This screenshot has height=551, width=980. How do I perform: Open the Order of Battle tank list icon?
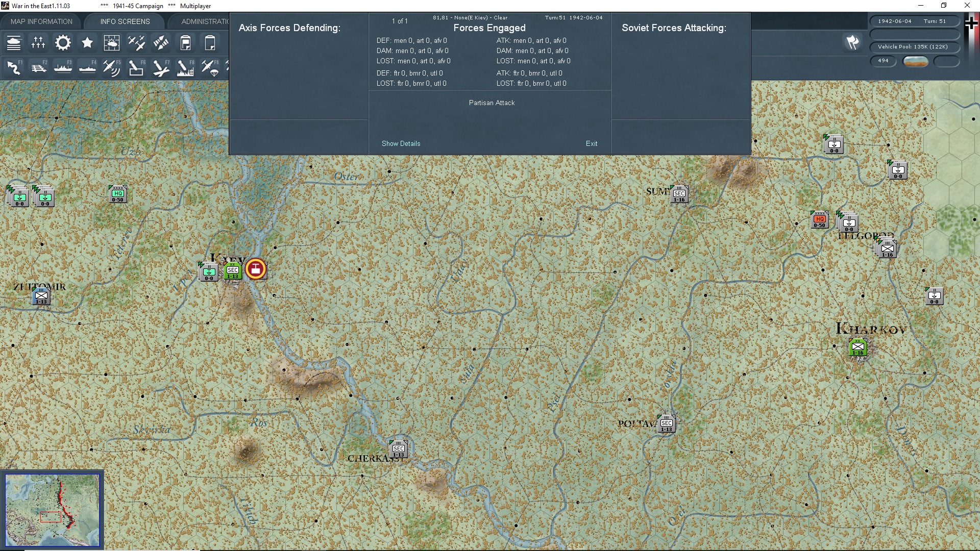coord(14,43)
